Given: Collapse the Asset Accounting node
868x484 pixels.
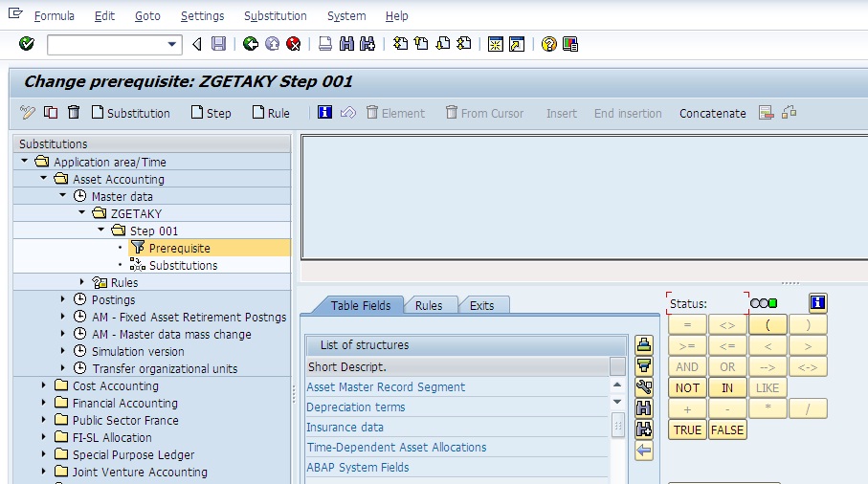Looking at the screenshot, I should [44, 179].
